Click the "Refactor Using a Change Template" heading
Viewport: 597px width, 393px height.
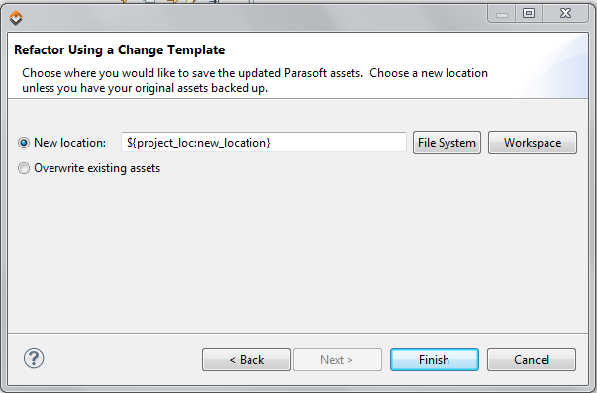120,50
